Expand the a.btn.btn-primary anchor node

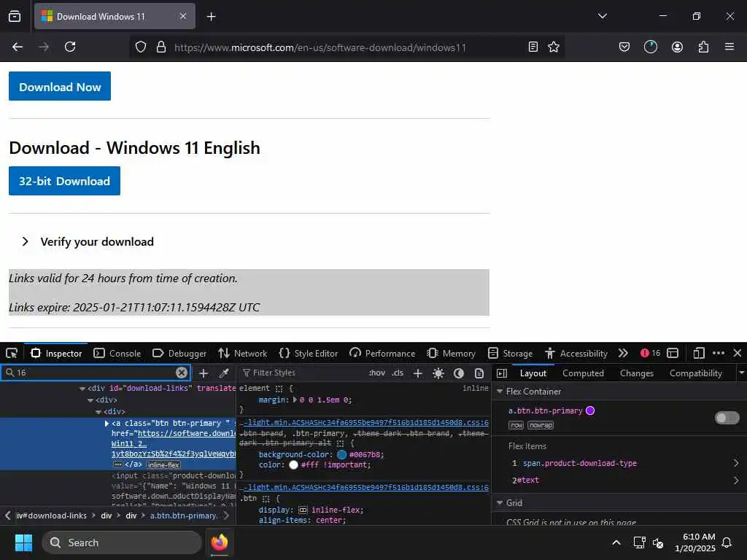[x=107, y=424]
